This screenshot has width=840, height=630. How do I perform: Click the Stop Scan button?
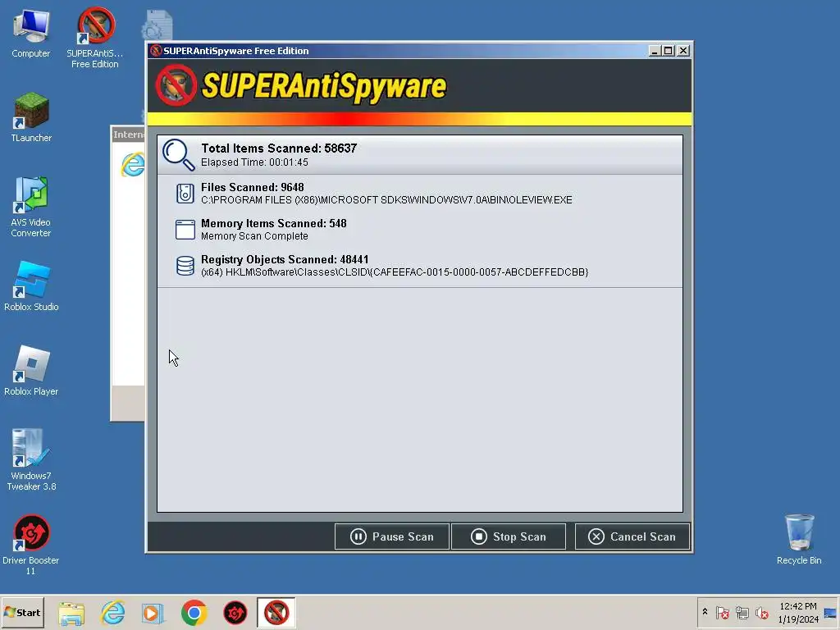(509, 536)
